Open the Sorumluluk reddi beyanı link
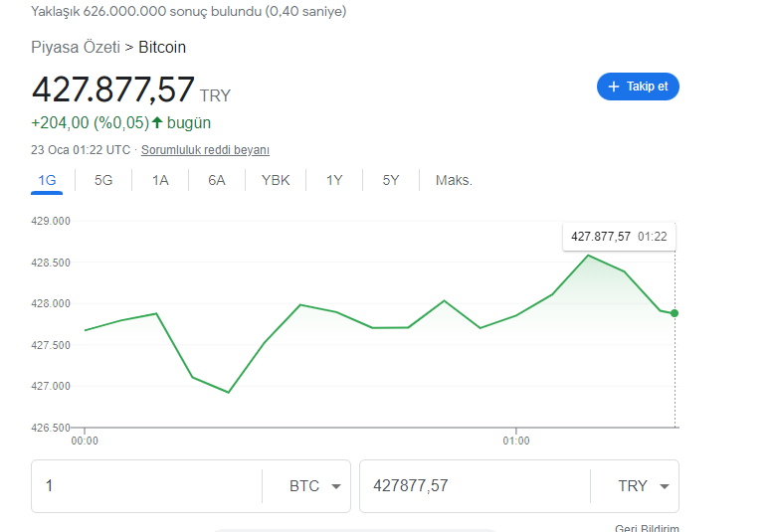The width and height of the screenshot is (774, 532). [x=205, y=150]
